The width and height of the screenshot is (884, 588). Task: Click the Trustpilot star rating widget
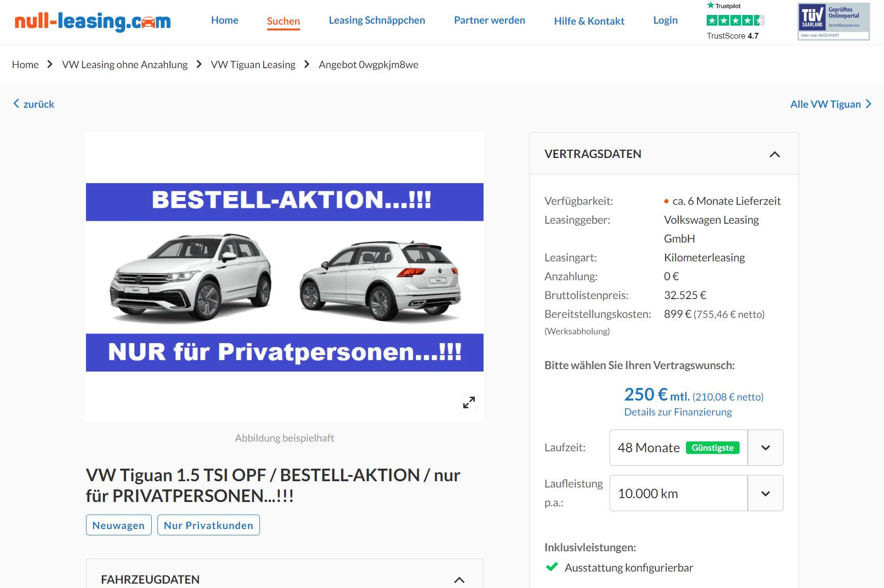coord(735,20)
